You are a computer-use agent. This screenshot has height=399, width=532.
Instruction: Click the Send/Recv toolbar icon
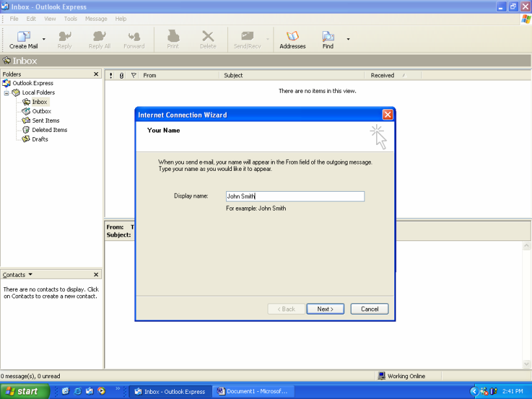click(247, 36)
